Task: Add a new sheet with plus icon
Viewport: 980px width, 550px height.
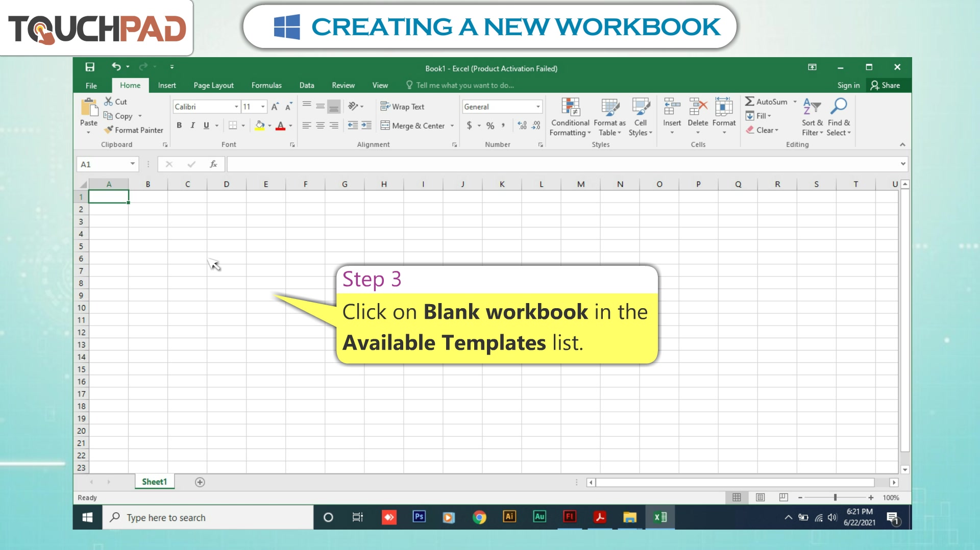Action: coord(200,482)
